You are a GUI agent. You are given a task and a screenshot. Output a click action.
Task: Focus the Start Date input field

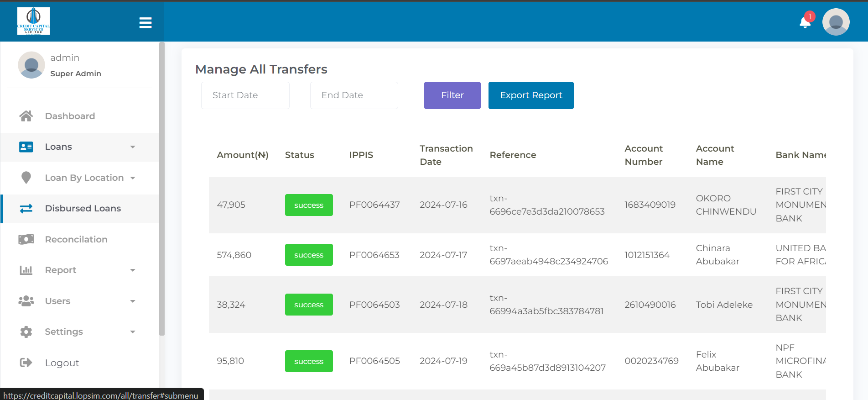[x=245, y=95]
